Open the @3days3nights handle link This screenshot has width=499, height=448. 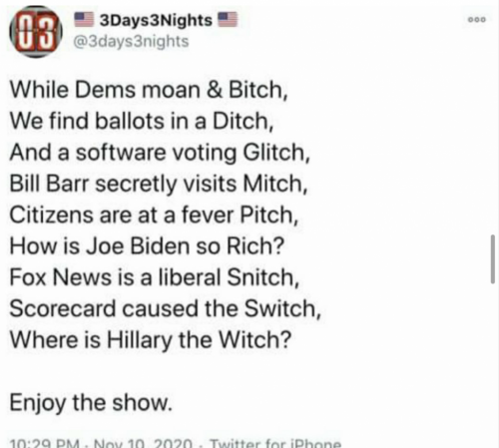(131, 42)
